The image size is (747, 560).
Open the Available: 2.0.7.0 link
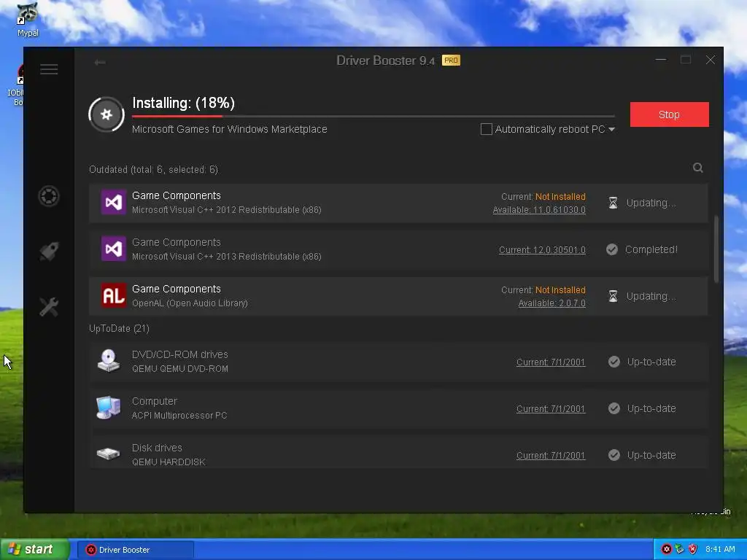pos(551,303)
